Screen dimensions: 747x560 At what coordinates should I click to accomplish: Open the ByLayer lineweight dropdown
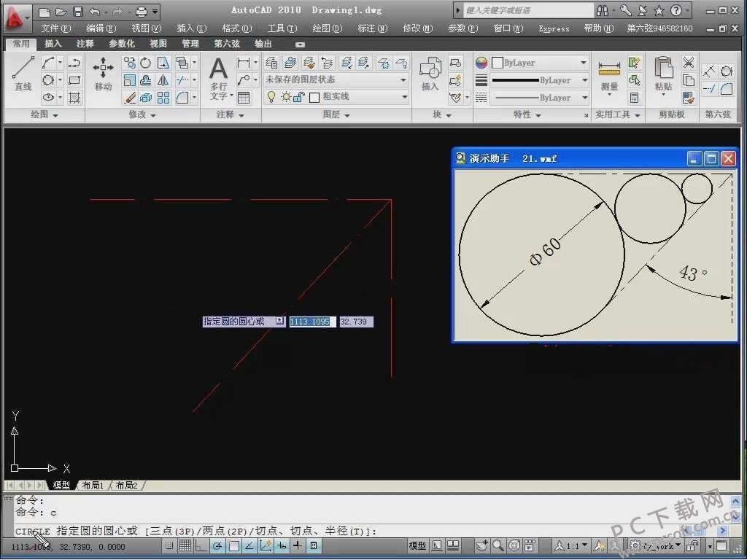[x=540, y=80]
